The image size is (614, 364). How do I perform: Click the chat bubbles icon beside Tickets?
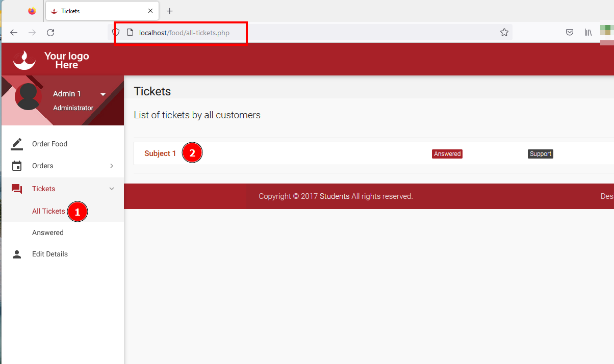[x=17, y=189]
